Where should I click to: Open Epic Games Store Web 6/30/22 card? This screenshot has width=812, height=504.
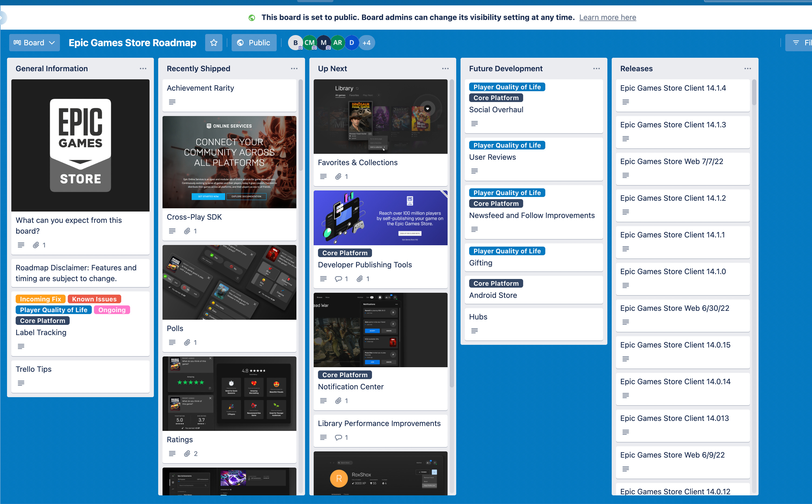(683, 315)
